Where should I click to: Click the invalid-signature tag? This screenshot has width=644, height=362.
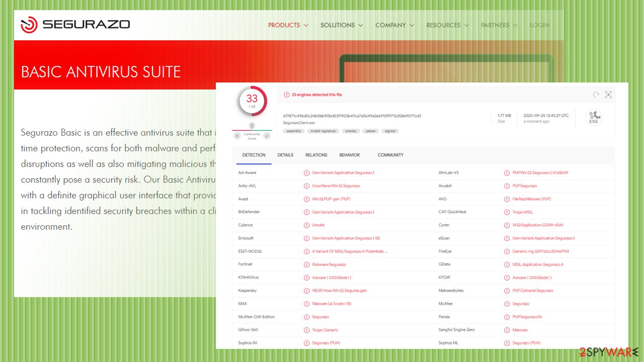(322, 131)
